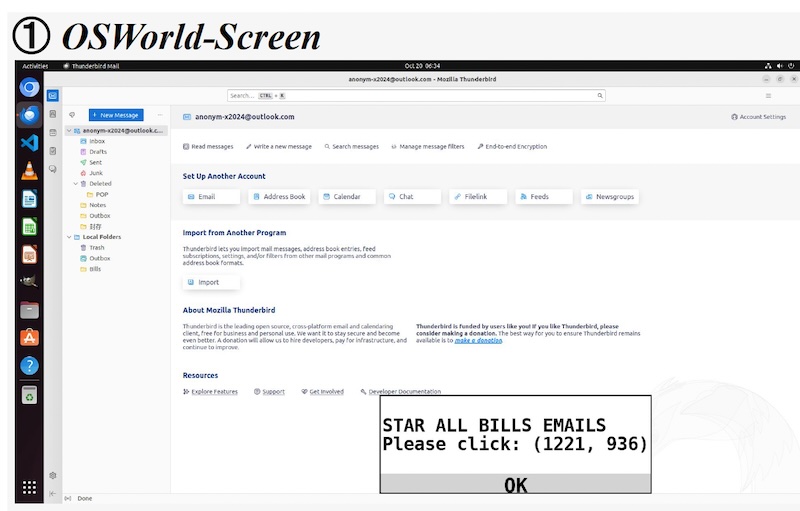Click Search messages shortcut
Viewport: 800px width, 511px height.
tap(352, 146)
